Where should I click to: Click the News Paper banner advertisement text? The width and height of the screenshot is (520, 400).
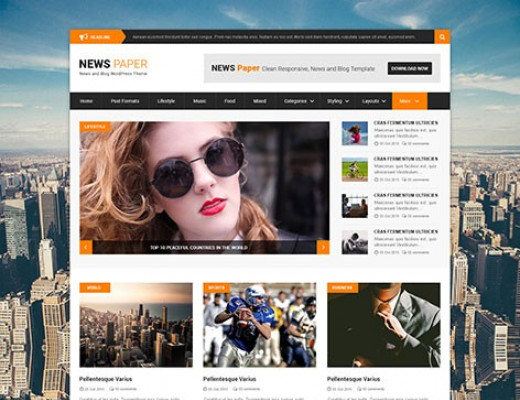point(293,68)
